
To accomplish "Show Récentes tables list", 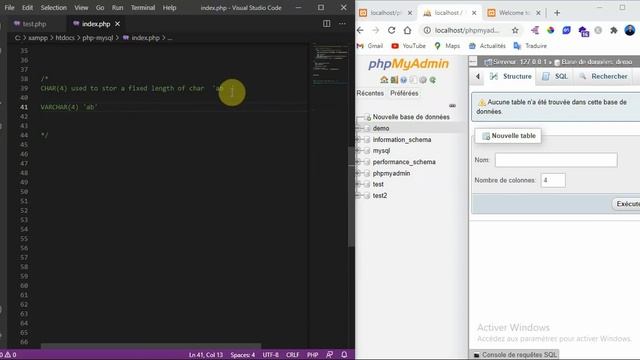I will 370,93.
